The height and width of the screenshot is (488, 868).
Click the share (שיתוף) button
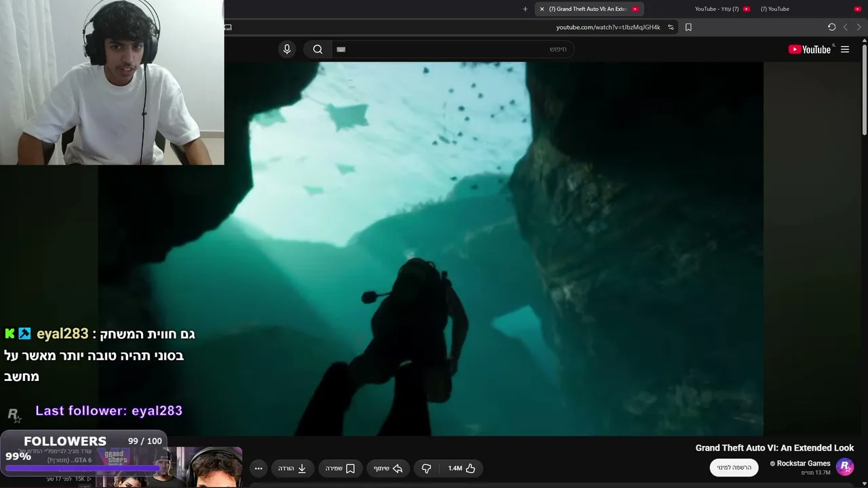[x=389, y=468]
